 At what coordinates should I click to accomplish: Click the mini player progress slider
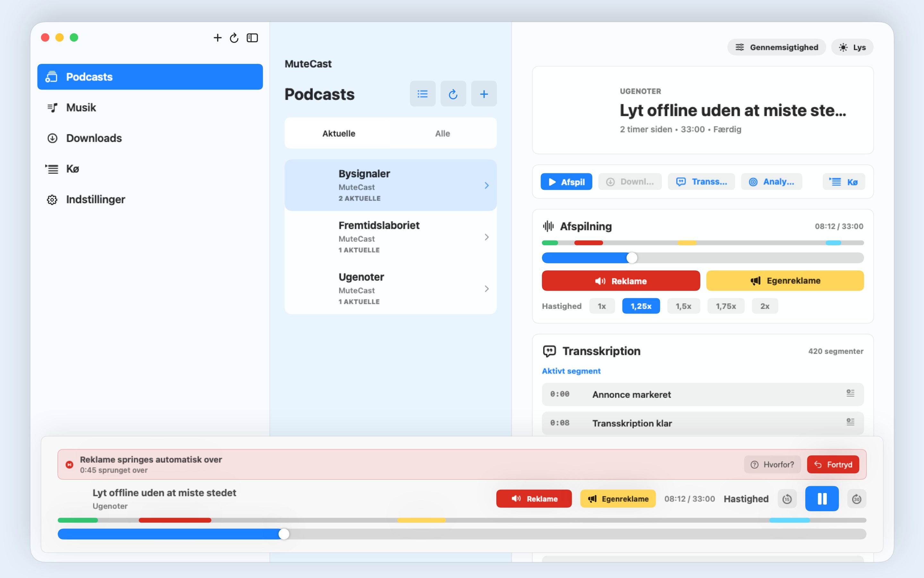pos(462,534)
